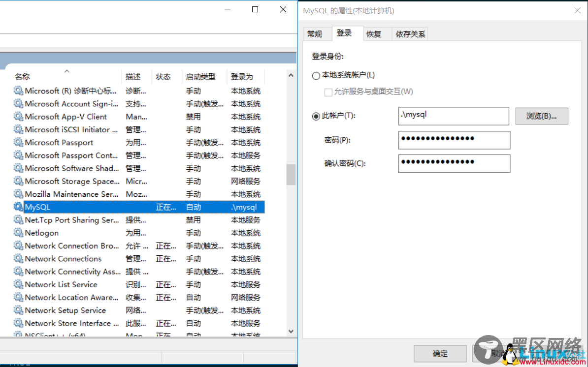Click the gear icon beside MySQL service
Screen dimensions: 588x367
(x=18, y=207)
